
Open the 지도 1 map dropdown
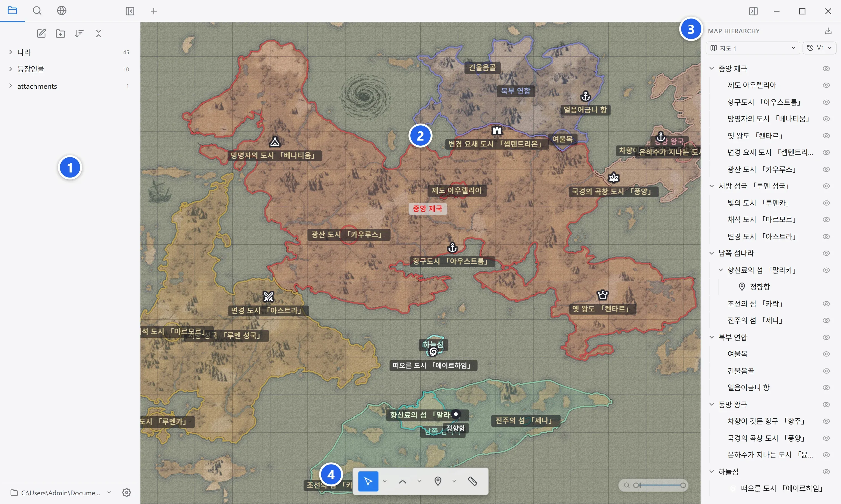753,48
